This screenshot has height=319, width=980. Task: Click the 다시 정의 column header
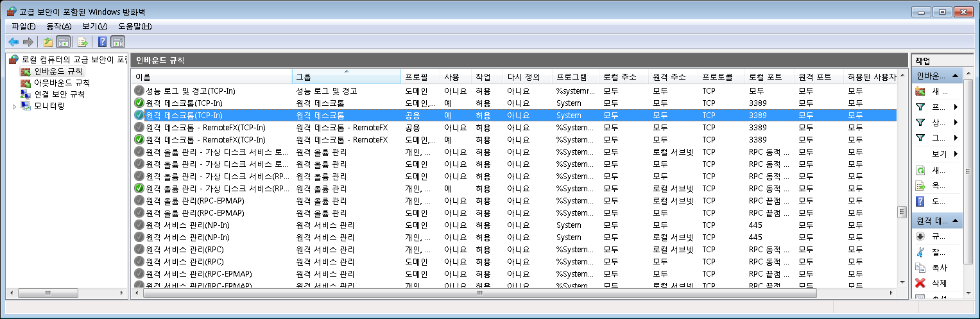coord(527,77)
